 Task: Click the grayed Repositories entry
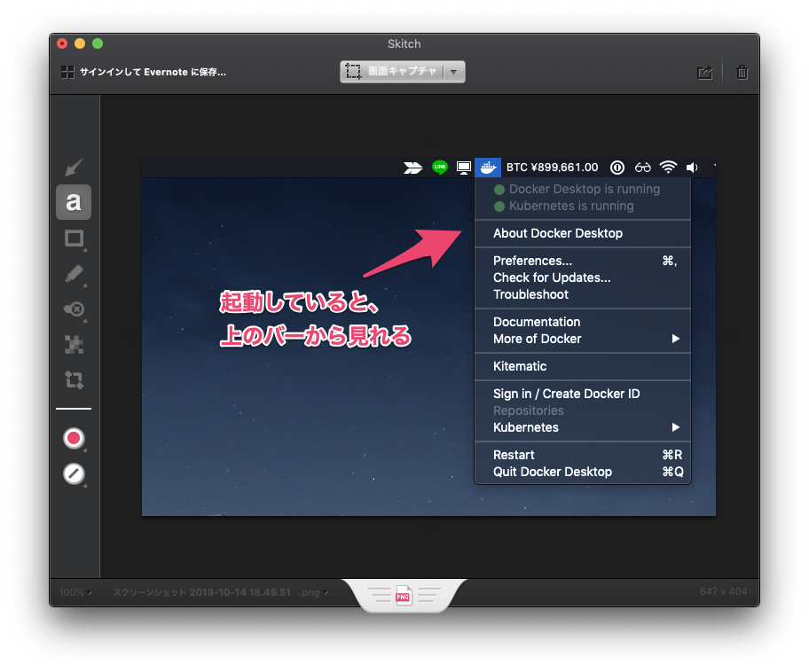pyautogui.click(x=583, y=411)
